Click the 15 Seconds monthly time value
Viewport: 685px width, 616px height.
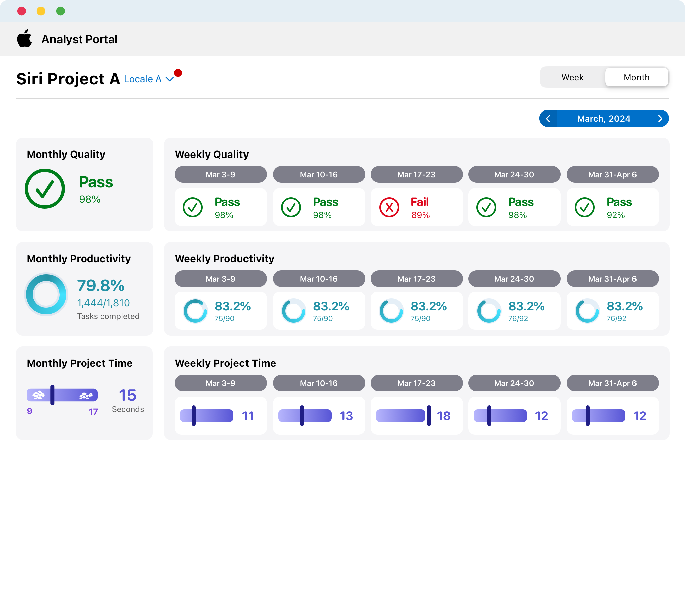tap(128, 400)
